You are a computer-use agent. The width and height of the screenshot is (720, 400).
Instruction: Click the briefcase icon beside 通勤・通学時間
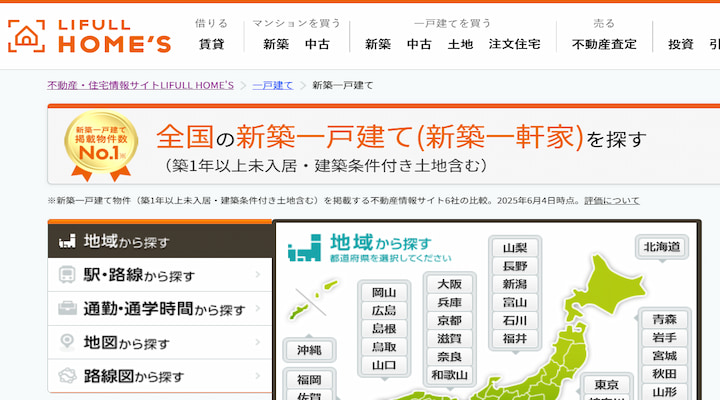pyautogui.click(x=69, y=309)
